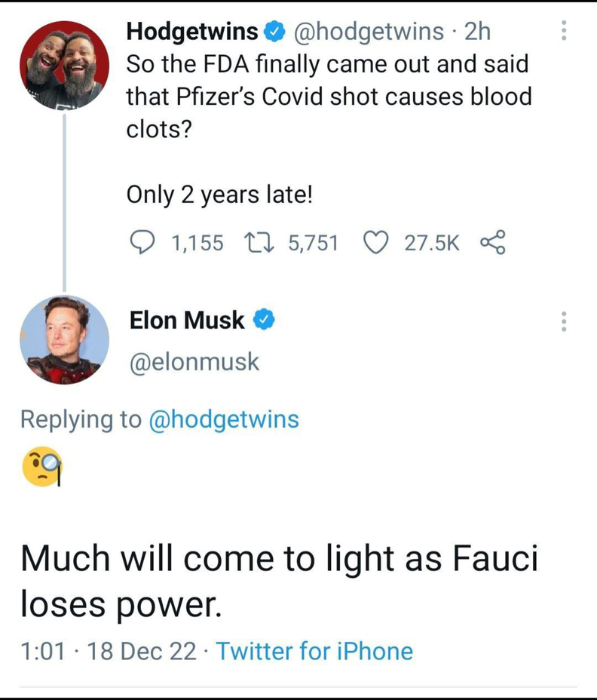This screenshot has width=597, height=700.
Task: Click the Hodgetwins display name
Action: (192, 31)
